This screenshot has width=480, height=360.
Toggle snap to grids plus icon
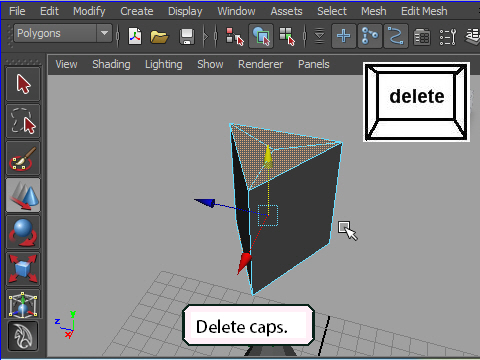pyautogui.click(x=344, y=36)
